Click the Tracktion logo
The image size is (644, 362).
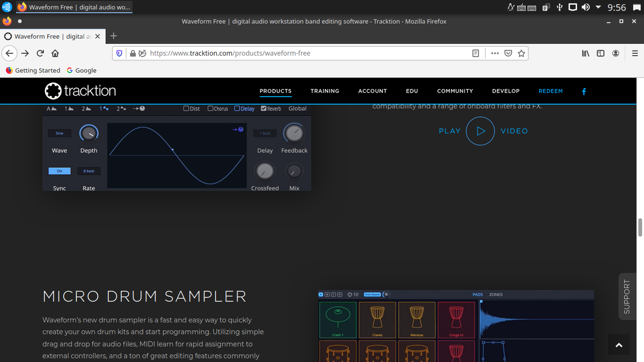coord(80,90)
